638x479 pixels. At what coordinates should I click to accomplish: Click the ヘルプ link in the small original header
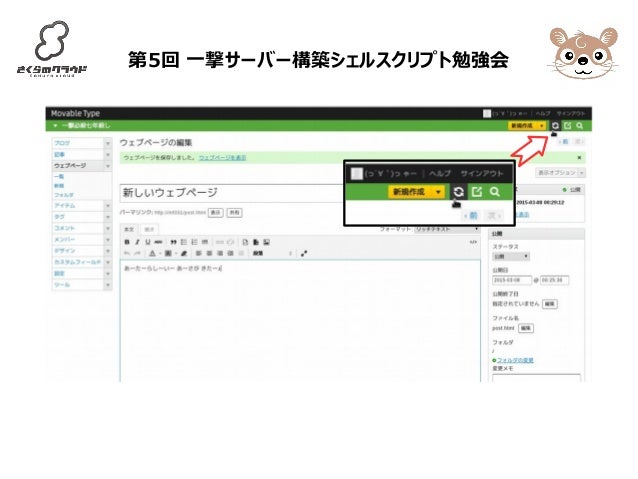543,114
